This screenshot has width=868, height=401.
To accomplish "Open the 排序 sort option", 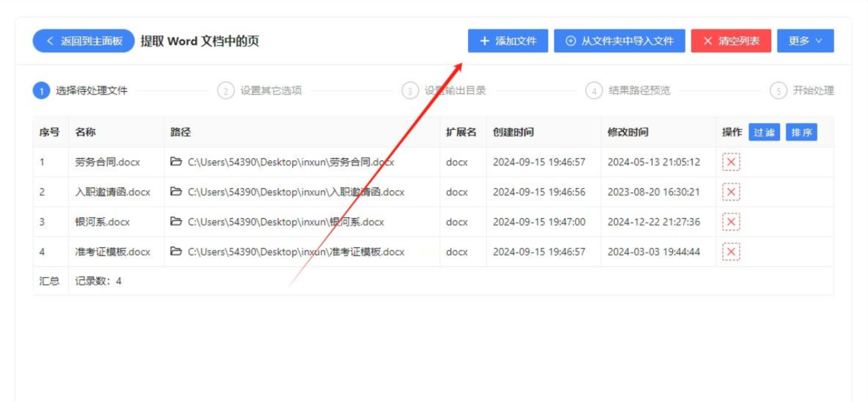I will click(801, 132).
